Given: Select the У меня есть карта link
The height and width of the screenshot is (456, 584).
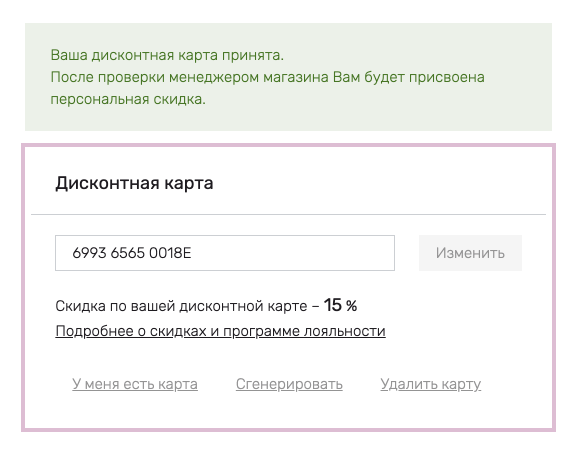Looking at the screenshot, I should tap(135, 384).
